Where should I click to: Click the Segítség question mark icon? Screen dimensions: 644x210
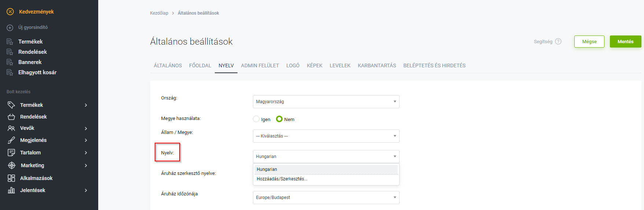point(558,41)
